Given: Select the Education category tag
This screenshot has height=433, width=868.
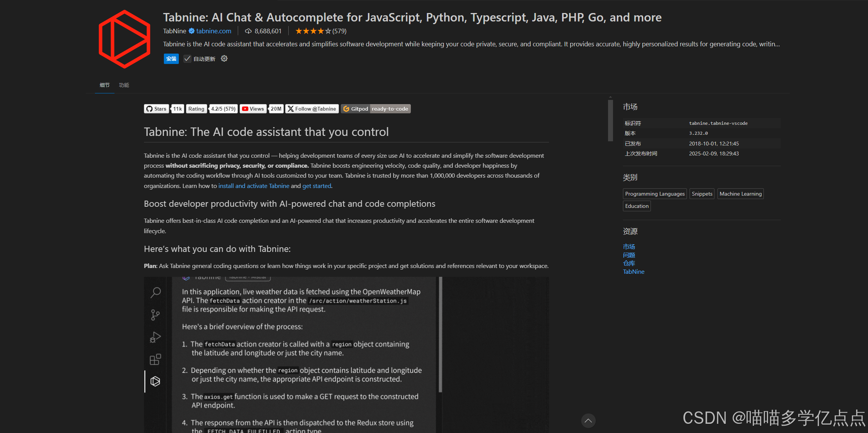Looking at the screenshot, I should point(637,206).
